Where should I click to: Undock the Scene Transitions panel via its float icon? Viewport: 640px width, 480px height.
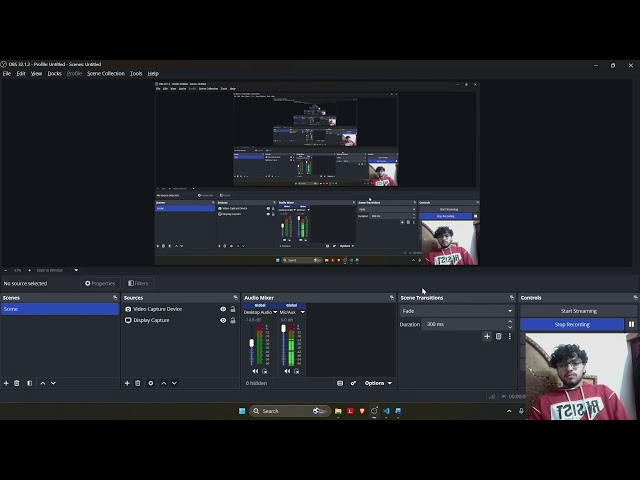coord(512,298)
